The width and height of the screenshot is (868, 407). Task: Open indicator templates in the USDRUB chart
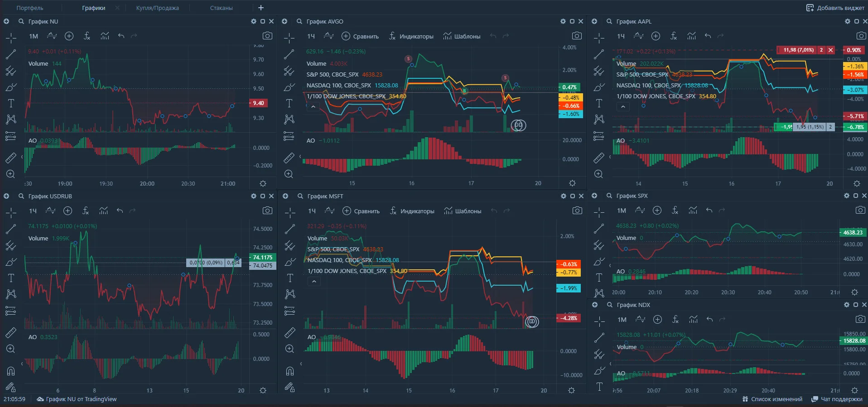point(103,211)
